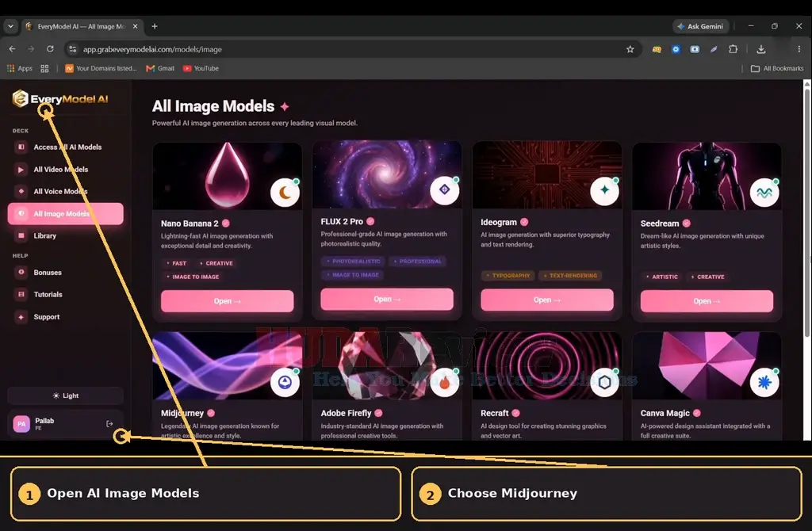
Task: Click the ARTISTIC tag on Seedream
Action: [x=662, y=277]
